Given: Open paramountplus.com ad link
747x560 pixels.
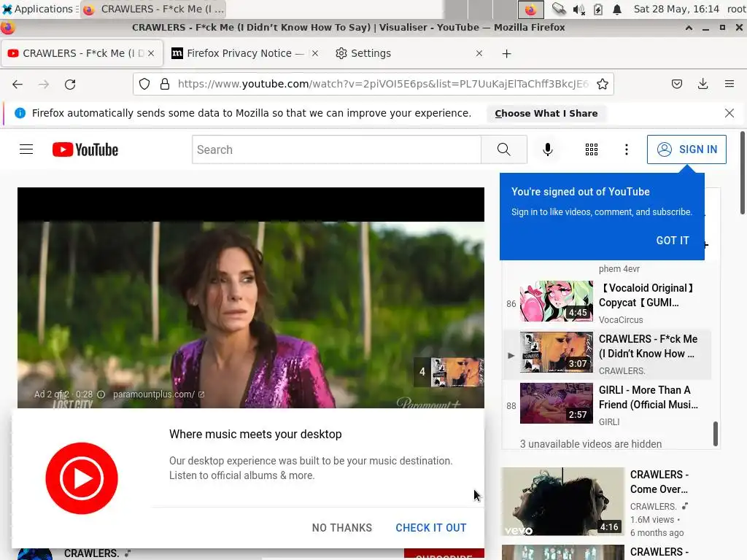Looking at the screenshot, I should [158, 394].
